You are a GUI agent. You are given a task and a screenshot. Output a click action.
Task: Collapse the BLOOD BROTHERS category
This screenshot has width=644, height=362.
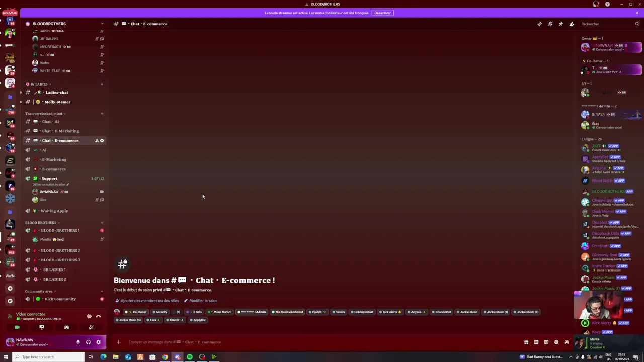click(42, 223)
